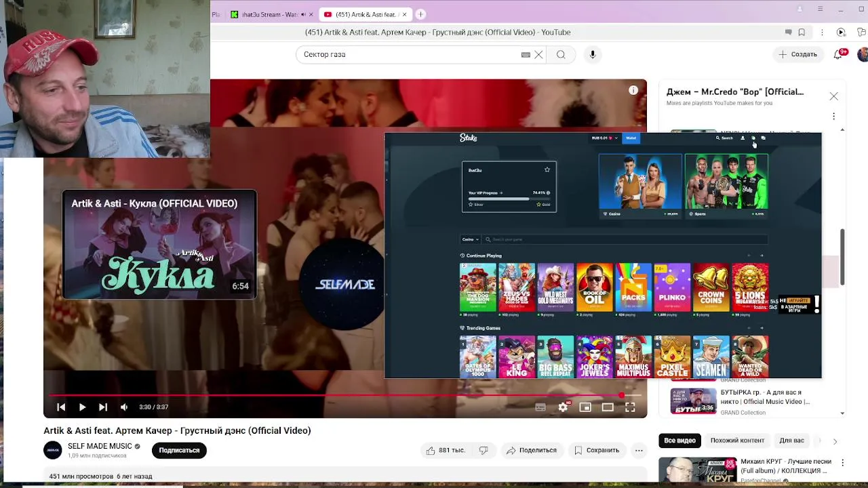Close the Джем mix playlist panel

(833, 96)
